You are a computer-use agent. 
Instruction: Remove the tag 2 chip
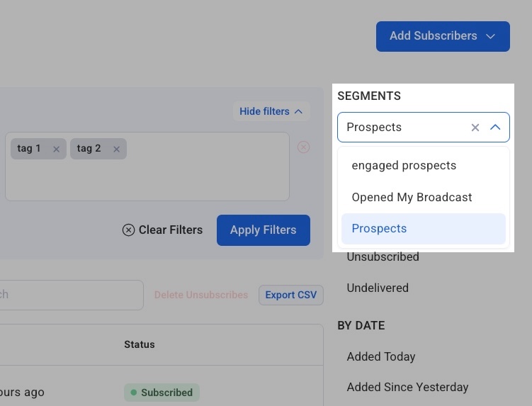click(116, 149)
